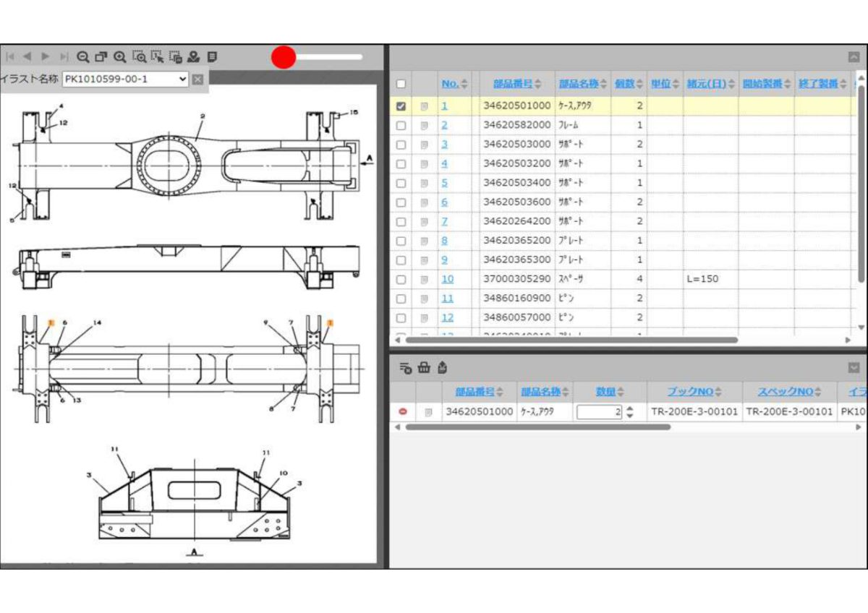The image size is (868, 613).
Task: Go to the first illustration page
Action: pyautogui.click(x=10, y=56)
